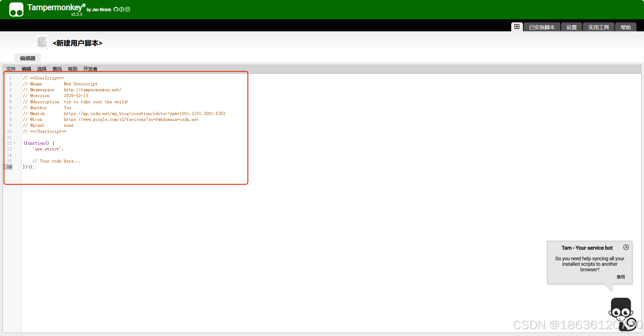Click the Tam - Your service bot heading
The width and height of the screenshot is (644, 336).
click(587, 248)
